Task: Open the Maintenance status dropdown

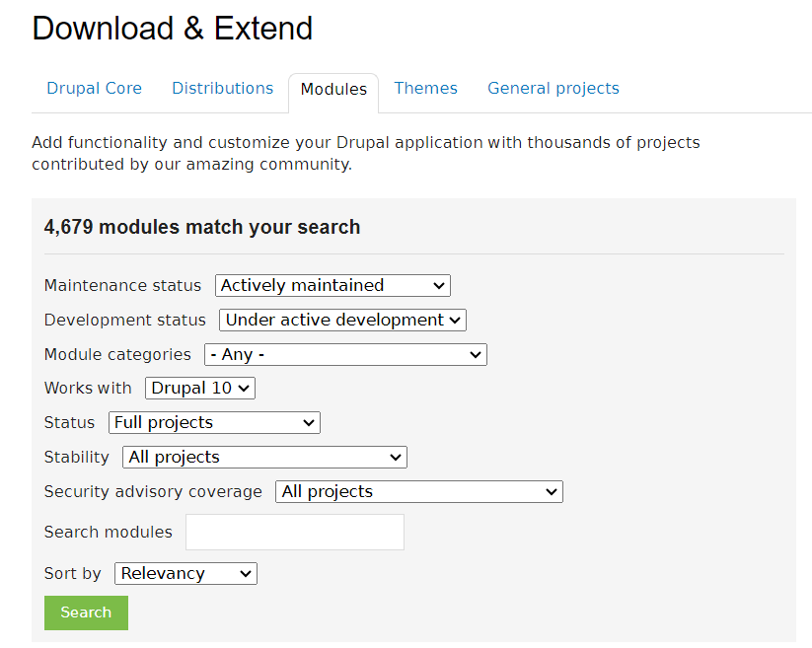Action: pyautogui.click(x=332, y=286)
